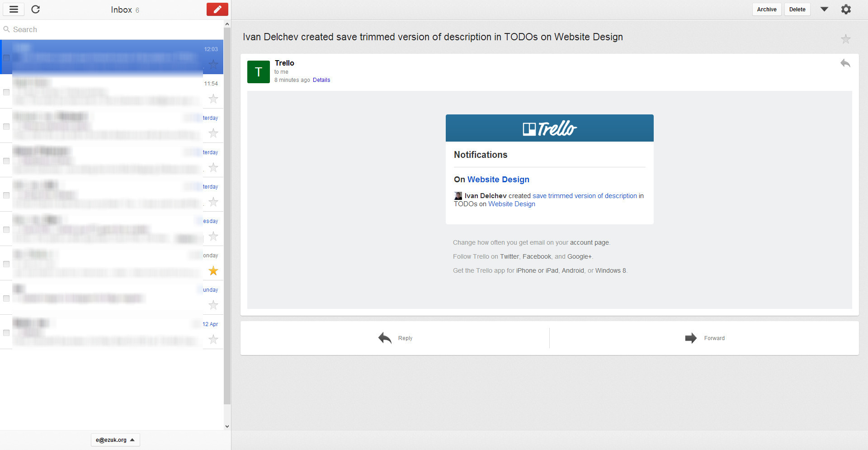This screenshot has height=450, width=868.
Task: Click the reply arrow icon beside the Trello sender
Action: [845, 63]
